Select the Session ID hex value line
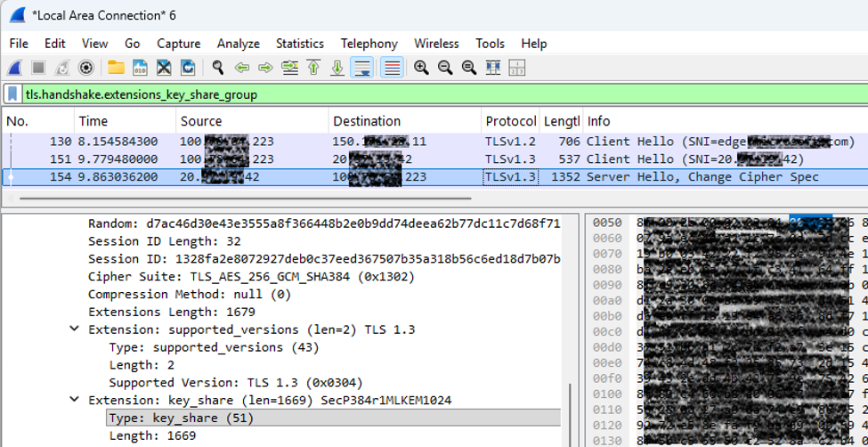868x447 pixels. (324, 259)
